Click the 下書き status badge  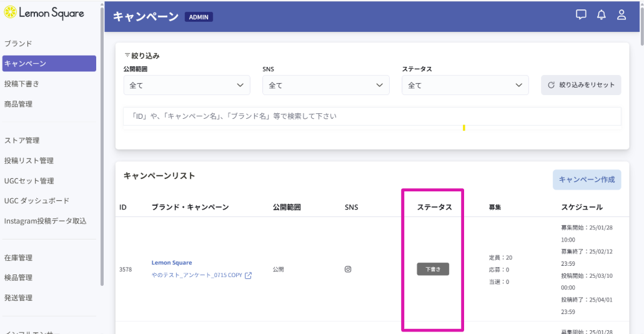[433, 269]
